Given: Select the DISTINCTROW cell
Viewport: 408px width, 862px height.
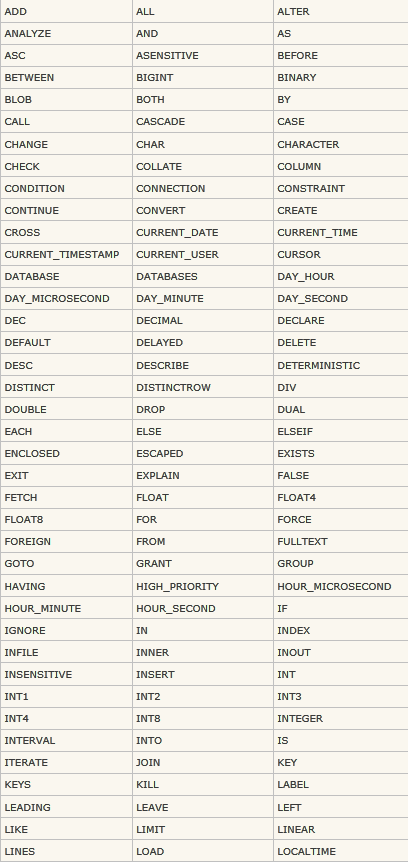Looking at the screenshot, I should pos(203,387).
